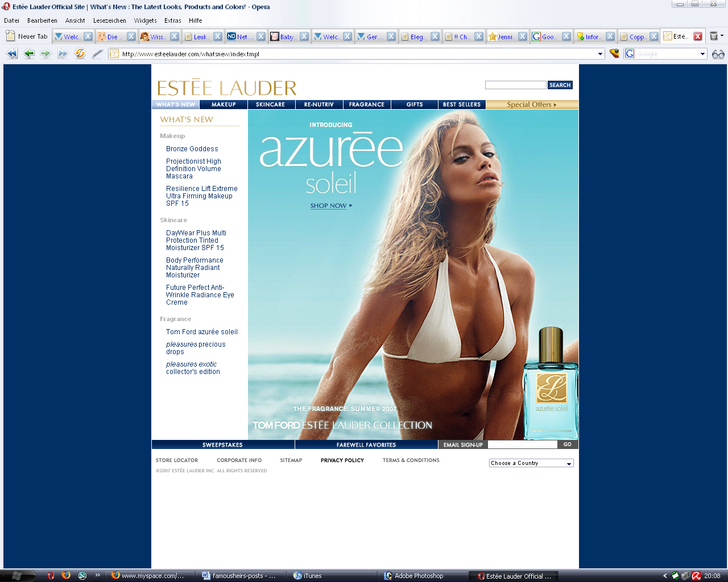The image size is (728, 582).
Task: Open the Widgets menu
Action: tap(145, 20)
